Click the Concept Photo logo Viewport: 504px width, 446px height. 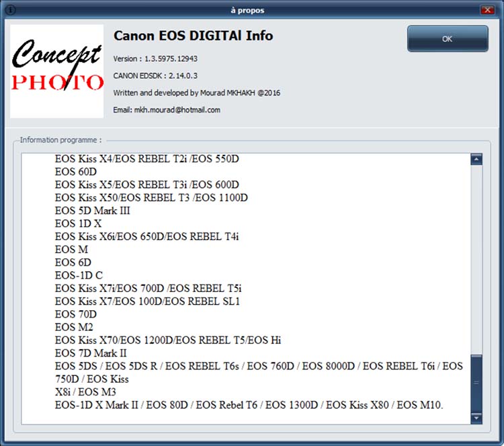(x=57, y=71)
